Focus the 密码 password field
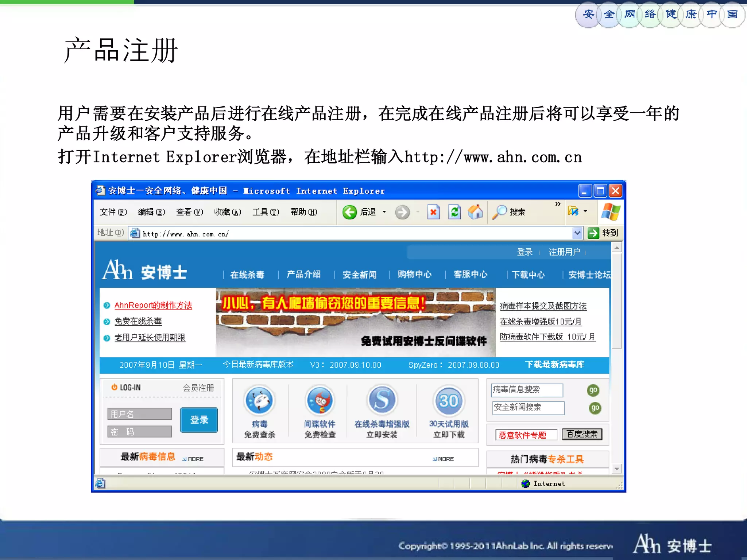 [140, 432]
